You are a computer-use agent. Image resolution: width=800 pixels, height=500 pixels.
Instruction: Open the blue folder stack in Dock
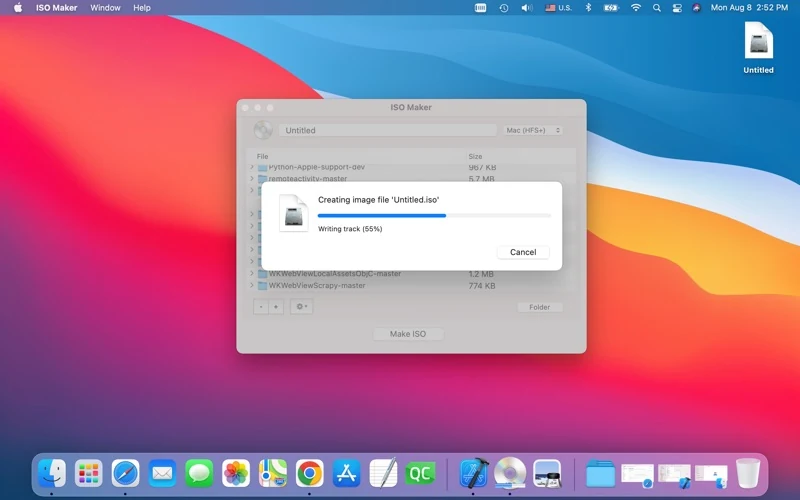pyautogui.click(x=600, y=473)
